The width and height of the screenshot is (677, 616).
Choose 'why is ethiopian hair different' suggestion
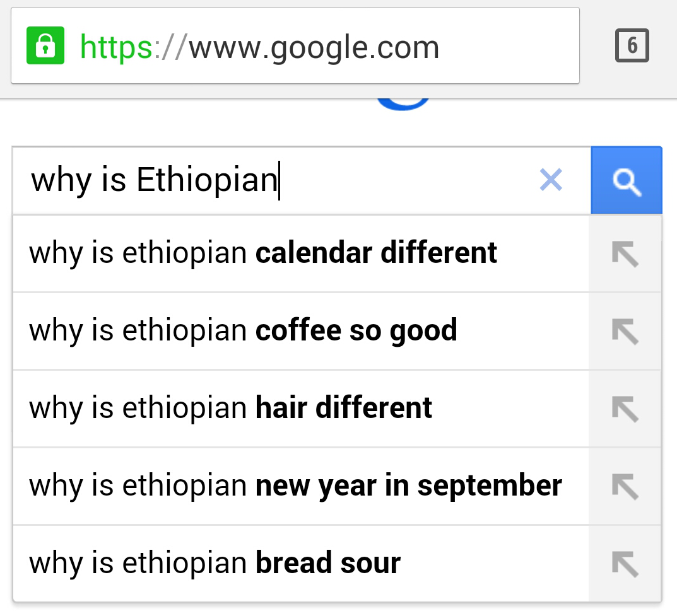click(301, 409)
